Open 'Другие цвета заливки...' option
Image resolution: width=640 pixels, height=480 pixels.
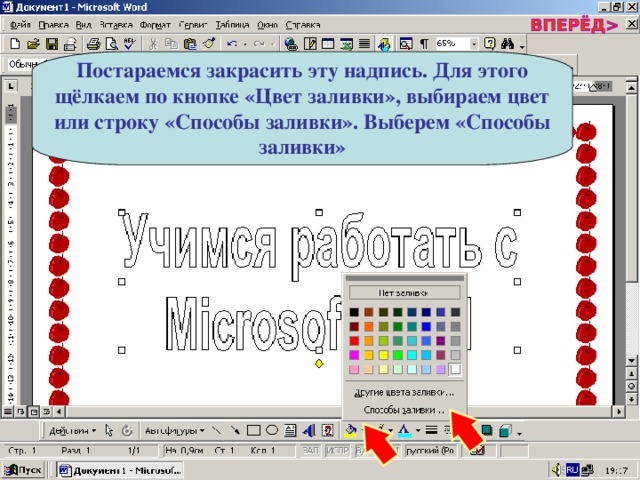(x=404, y=393)
